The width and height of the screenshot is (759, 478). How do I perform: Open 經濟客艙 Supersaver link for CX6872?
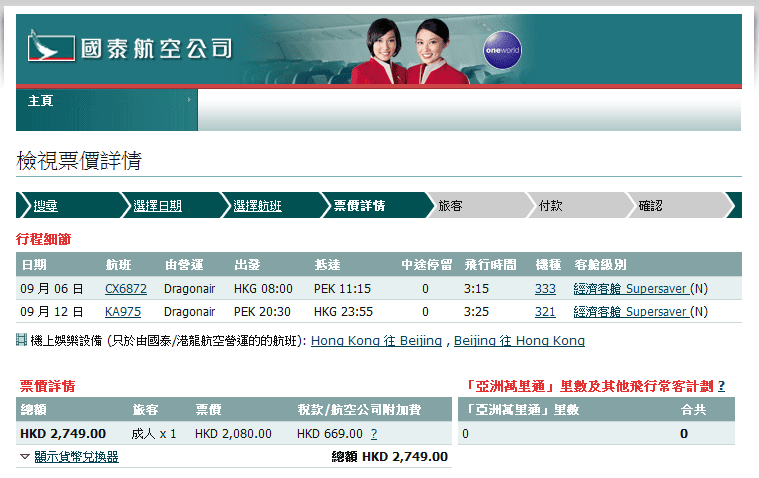coord(632,289)
